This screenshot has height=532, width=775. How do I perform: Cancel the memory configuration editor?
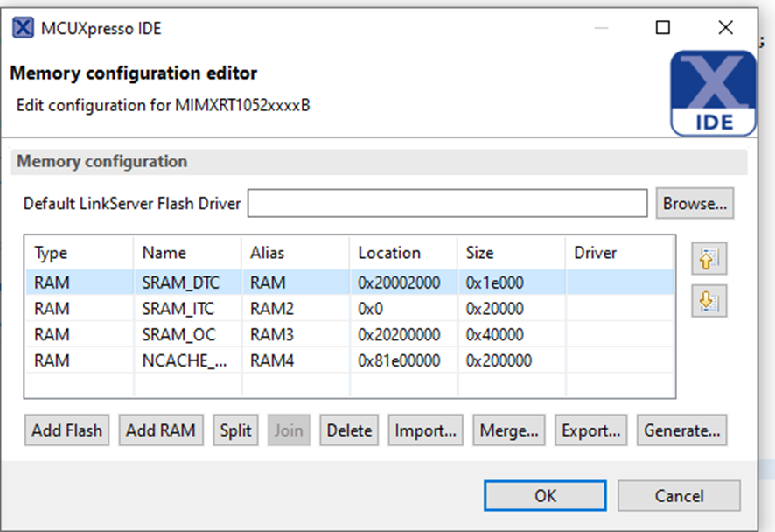click(679, 496)
